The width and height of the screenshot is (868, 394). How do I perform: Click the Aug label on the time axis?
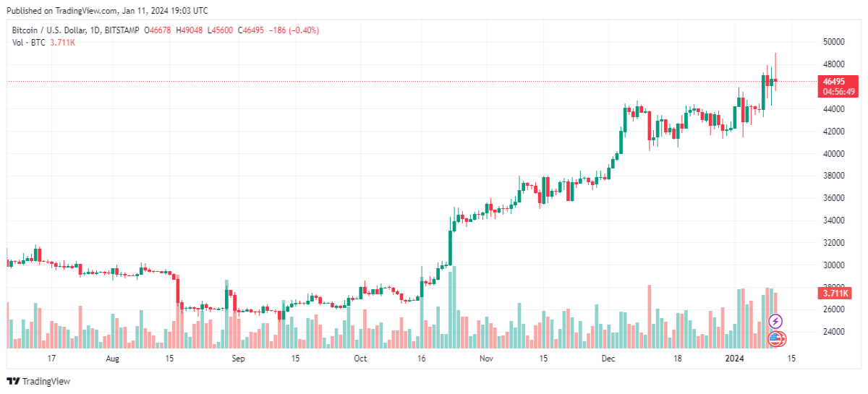[x=114, y=359]
